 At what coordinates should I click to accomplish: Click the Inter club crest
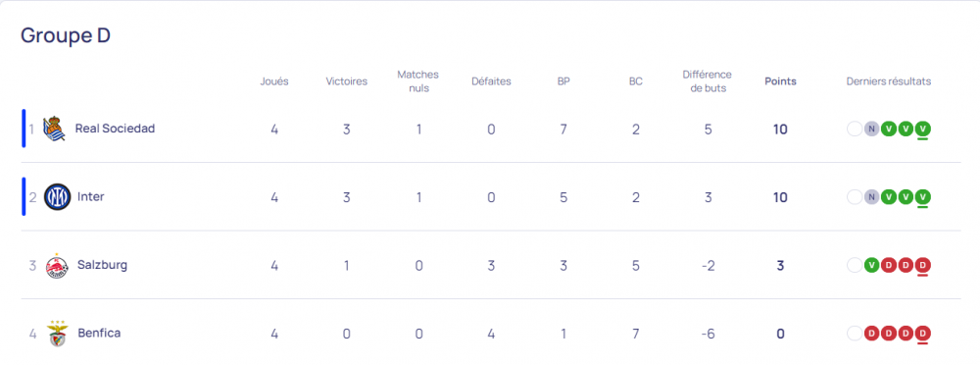tap(58, 197)
